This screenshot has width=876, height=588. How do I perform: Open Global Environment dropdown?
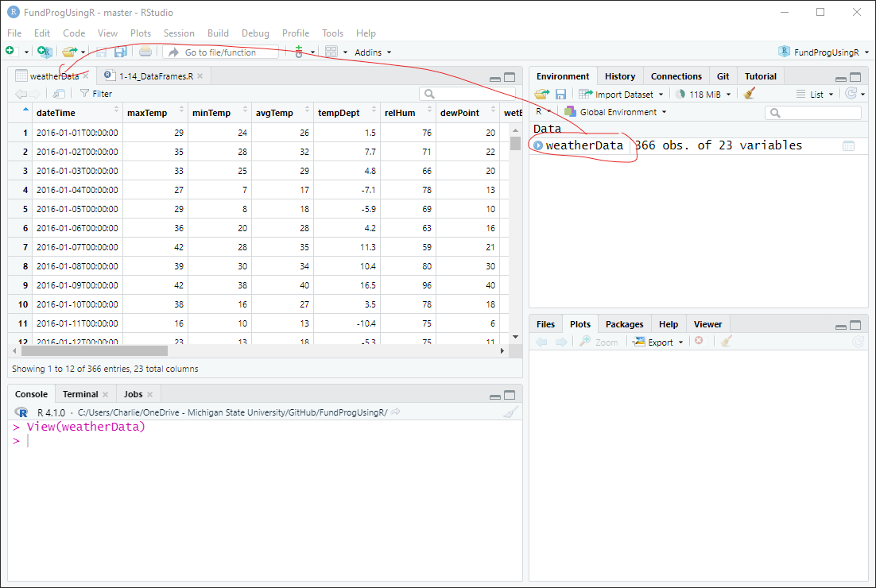point(615,112)
